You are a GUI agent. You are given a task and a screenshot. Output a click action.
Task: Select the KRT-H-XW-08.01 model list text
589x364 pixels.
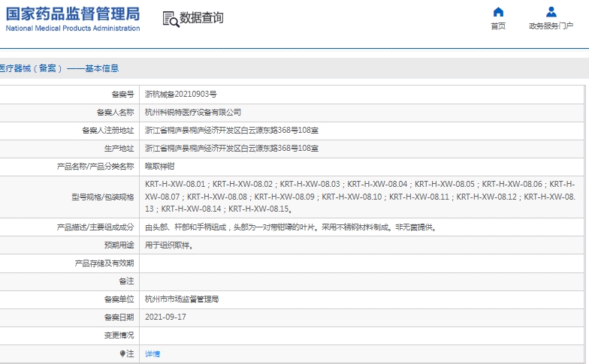coord(360,197)
